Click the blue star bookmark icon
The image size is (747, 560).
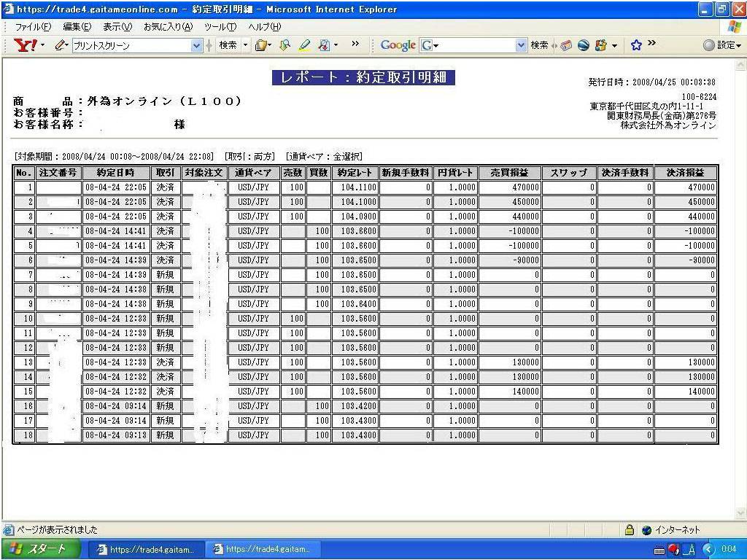[635, 45]
